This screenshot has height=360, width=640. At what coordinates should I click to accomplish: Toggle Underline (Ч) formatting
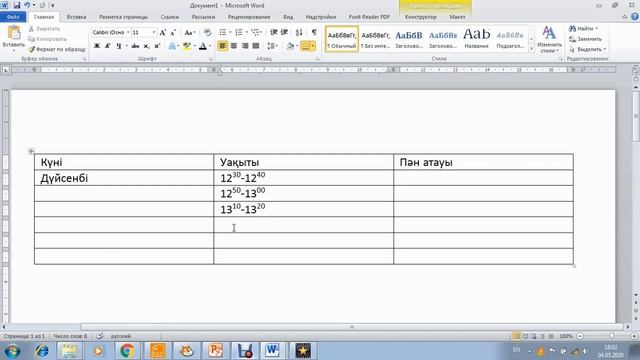click(x=118, y=46)
